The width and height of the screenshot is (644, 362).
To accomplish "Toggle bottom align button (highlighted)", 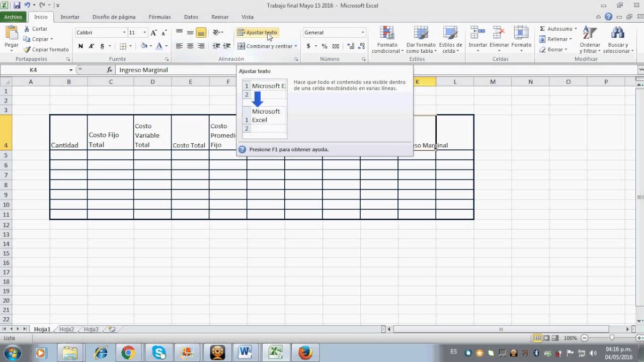I will pos(201,33).
